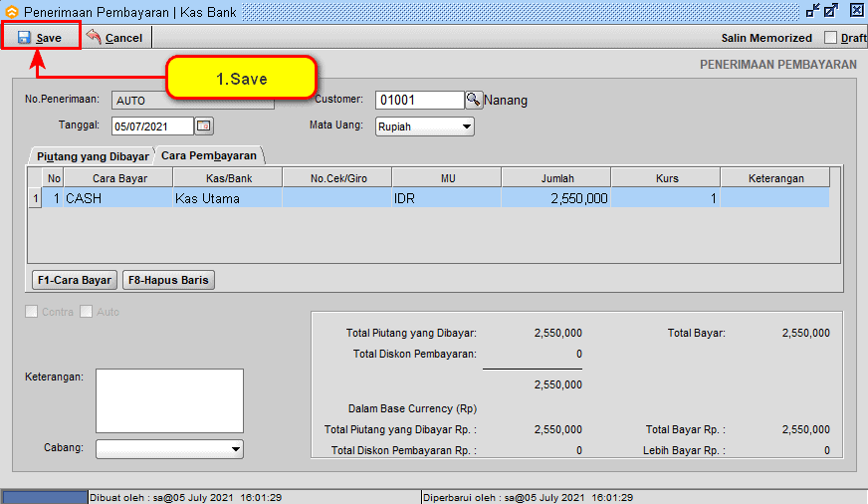Viewport: 868px width, 504px height.
Task: Click the F8-Hapus Baris button
Action: pyautogui.click(x=168, y=280)
